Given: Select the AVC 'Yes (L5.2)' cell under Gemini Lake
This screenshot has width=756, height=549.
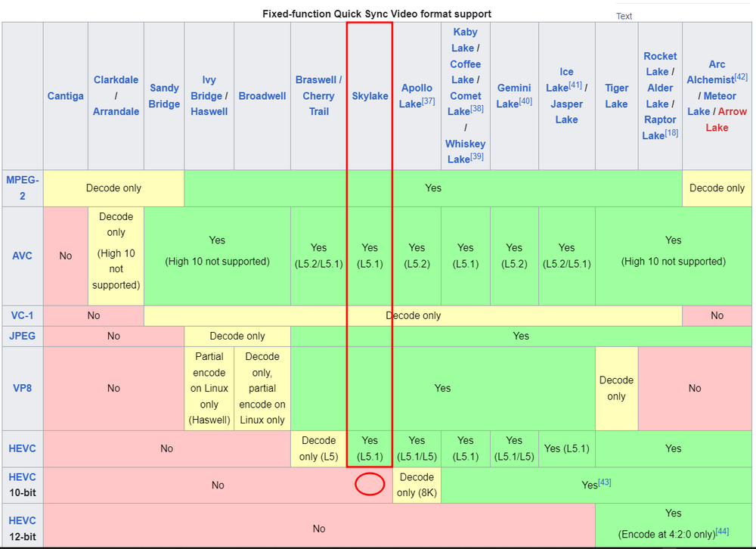Looking at the screenshot, I should click(x=514, y=256).
